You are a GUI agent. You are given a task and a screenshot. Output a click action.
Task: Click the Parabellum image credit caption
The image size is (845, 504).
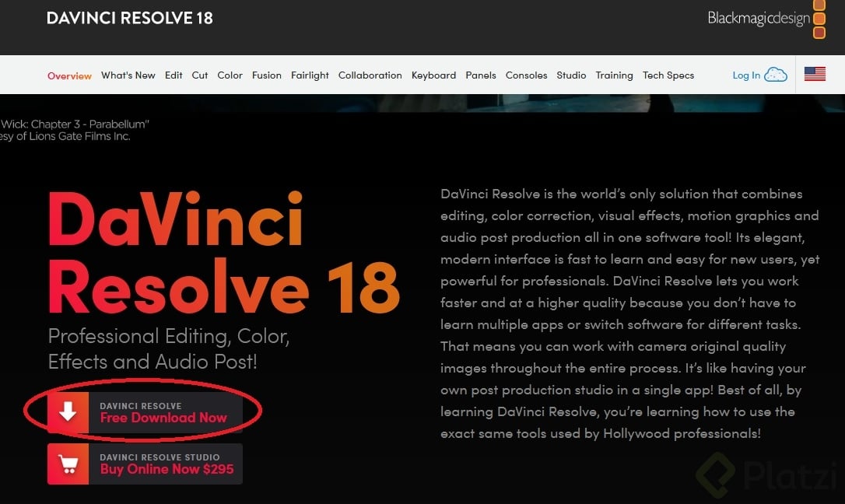tap(75, 131)
